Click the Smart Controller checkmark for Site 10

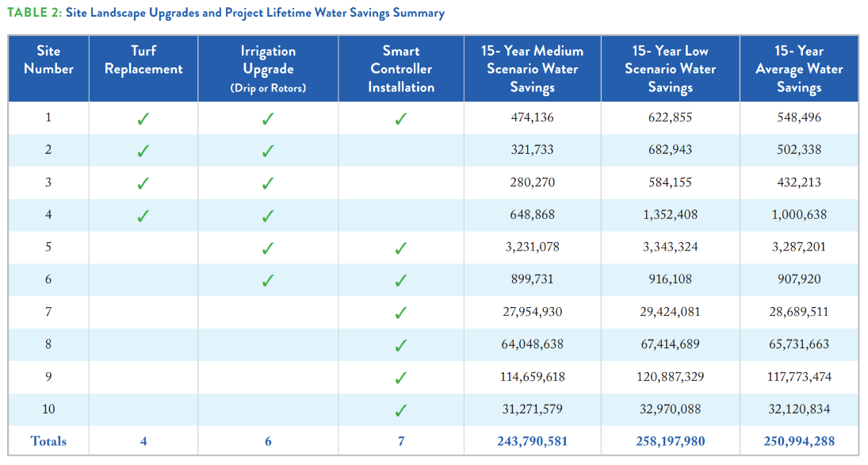(400, 410)
